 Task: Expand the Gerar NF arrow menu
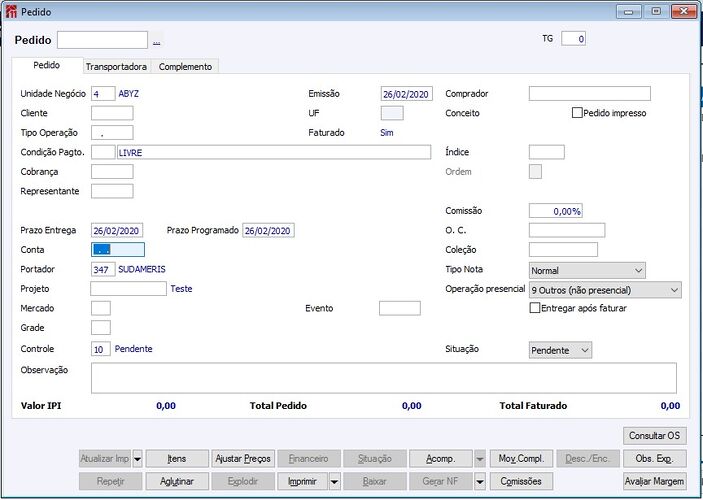pos(480,481)
